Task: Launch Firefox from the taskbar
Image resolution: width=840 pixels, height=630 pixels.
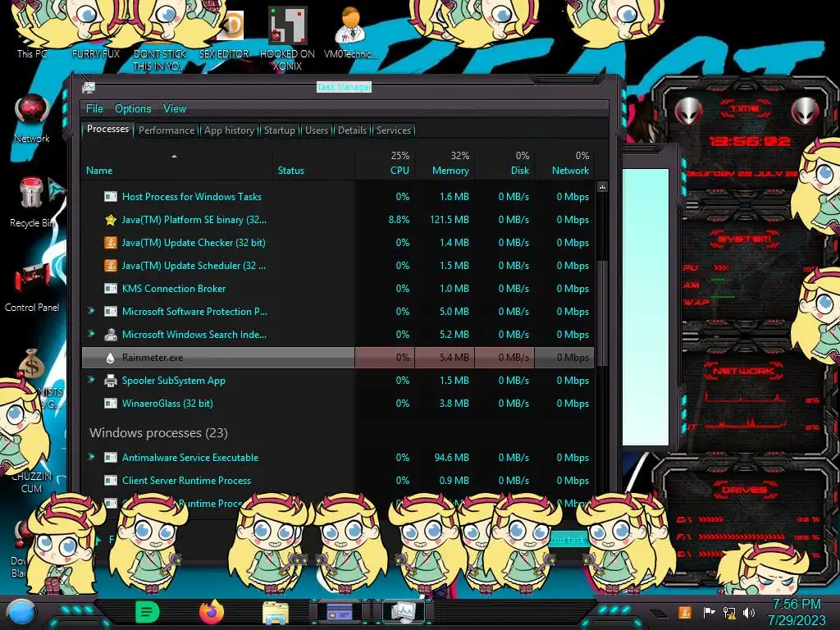Action: click(211, 612)
